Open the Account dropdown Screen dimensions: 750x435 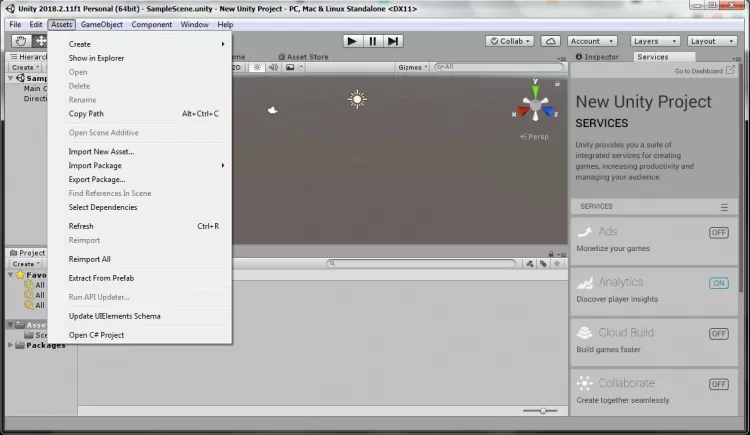(x=592, y=41)
